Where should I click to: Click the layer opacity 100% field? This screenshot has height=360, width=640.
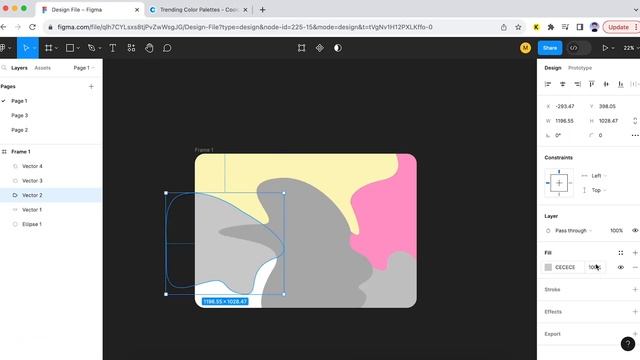616,231
